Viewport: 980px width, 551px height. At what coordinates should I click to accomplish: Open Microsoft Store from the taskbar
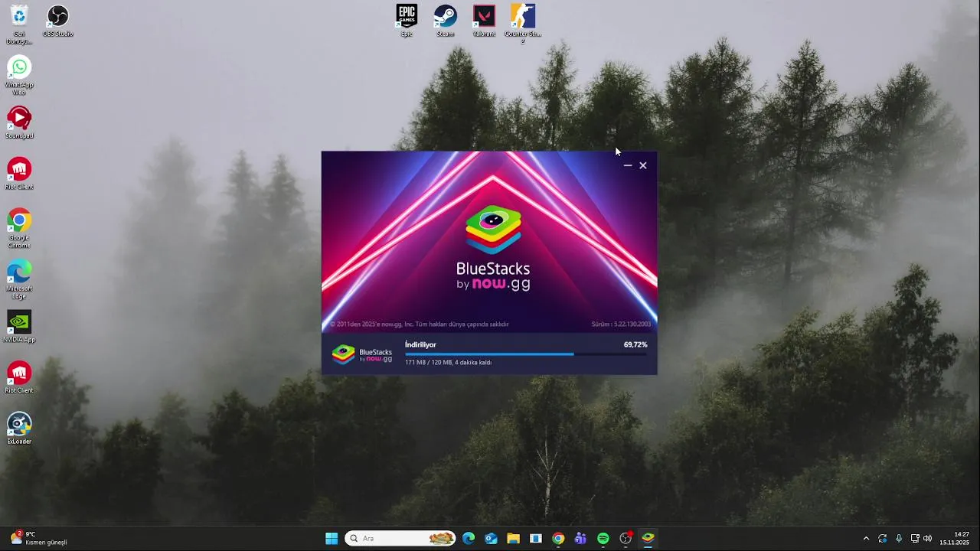tap(536, 539)
